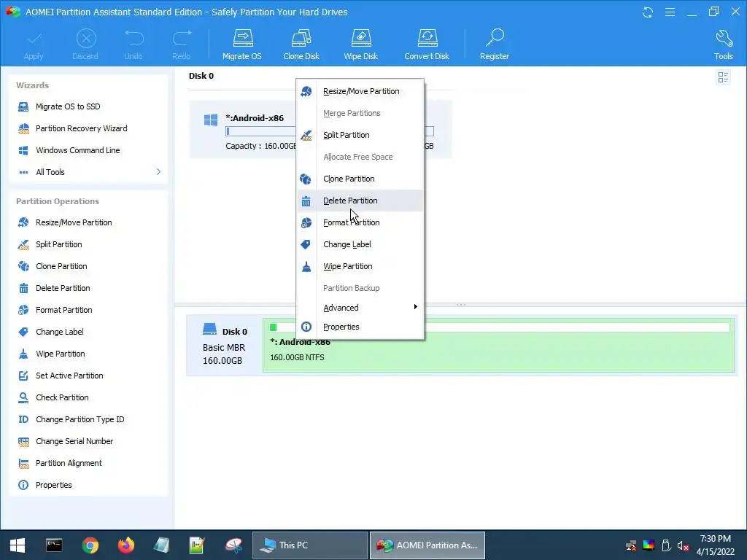Open the hamburger menu in title bar
The width and height of the screenshot is (747, 560).
tap(670, 12)
